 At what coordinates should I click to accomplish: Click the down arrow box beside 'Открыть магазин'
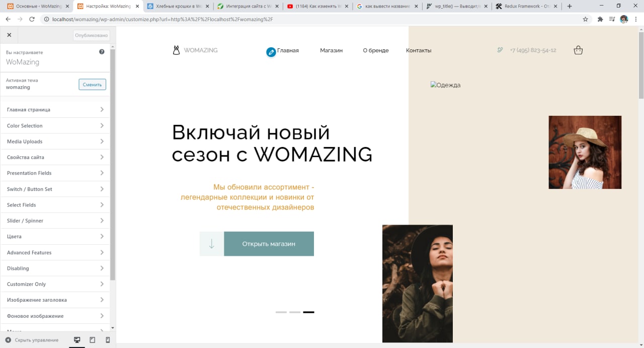coord(212,244)
